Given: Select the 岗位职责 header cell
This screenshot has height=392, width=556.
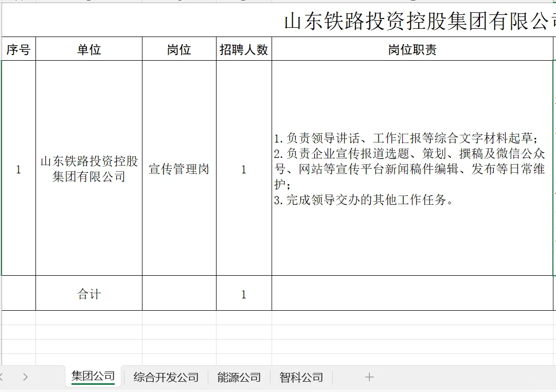Looking at the screenshot, I should coord(412,49).
